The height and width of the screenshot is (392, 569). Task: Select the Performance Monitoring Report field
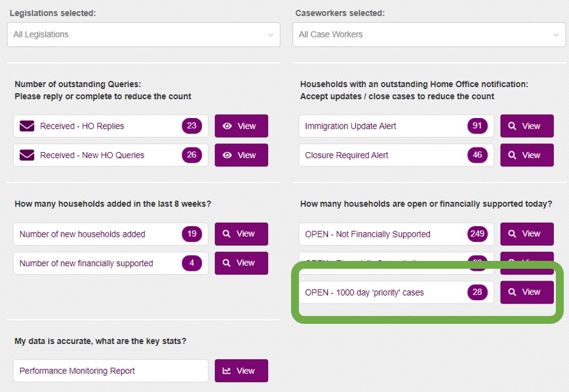[x=110, y=371]
